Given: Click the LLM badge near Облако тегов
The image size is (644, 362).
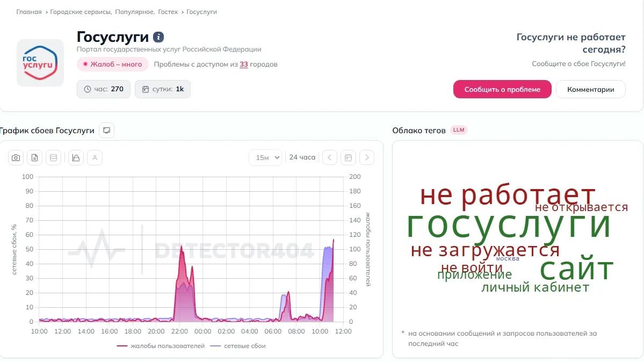Looking at the screenshot, I should point(459,130).
